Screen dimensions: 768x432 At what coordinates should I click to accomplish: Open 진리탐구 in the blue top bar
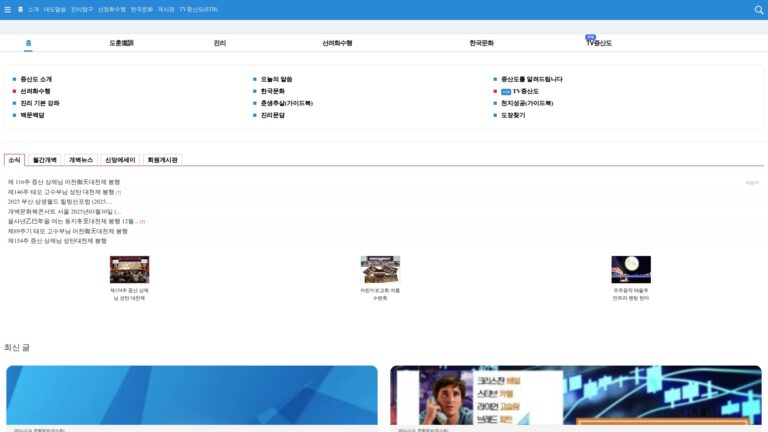(x=82, y=9)
